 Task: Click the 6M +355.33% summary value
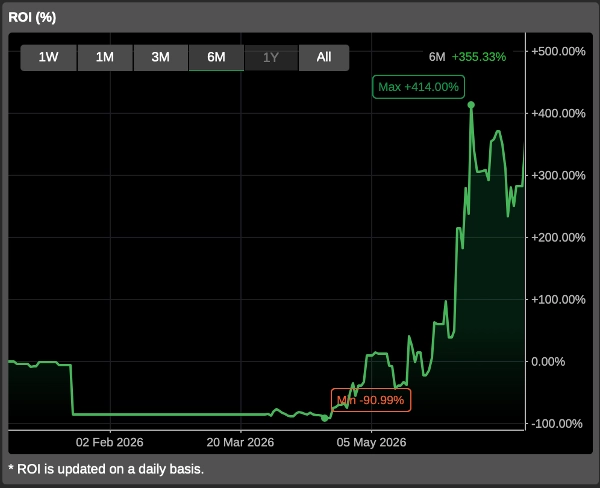coord(467,57)
